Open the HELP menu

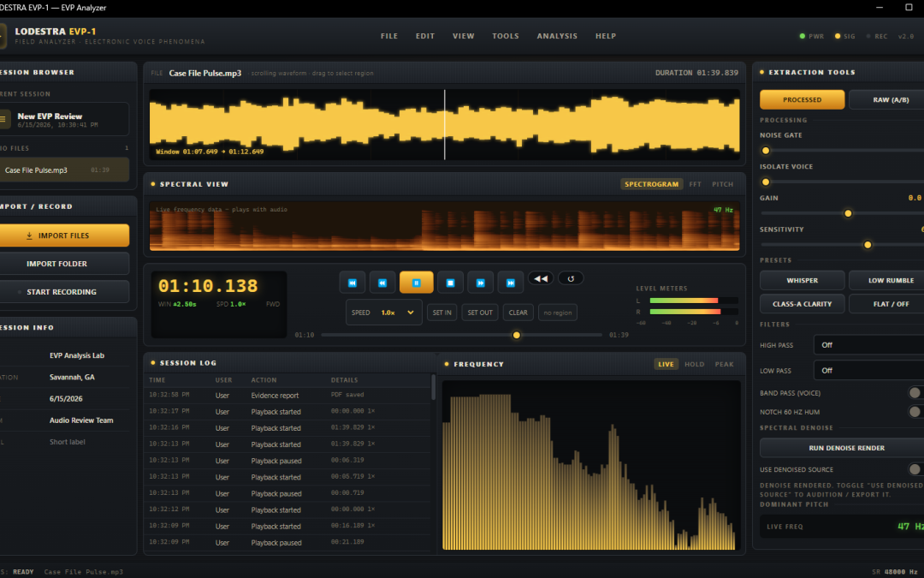coord(605,36)
